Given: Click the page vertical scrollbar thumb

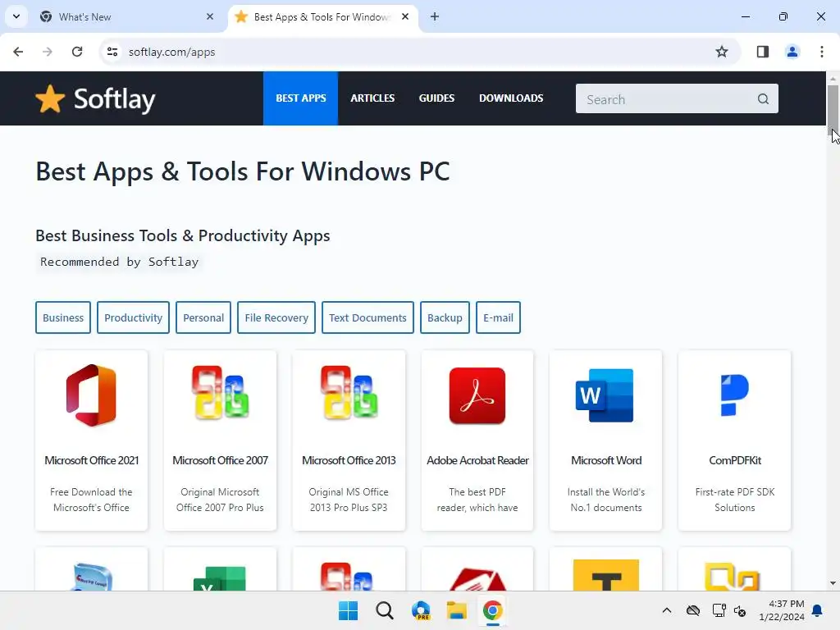Looking at the screenshot, I should (833, 109).
